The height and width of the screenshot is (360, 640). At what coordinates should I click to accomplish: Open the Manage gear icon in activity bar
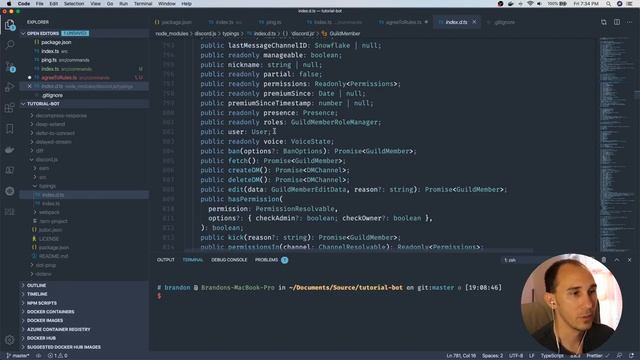pyautogui.click(x=10, y=339)
